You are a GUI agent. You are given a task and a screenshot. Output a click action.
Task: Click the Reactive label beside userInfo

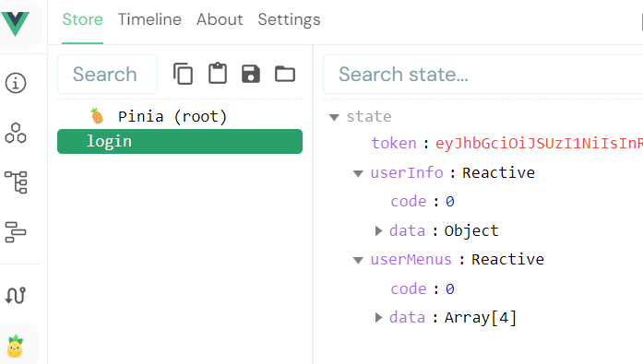[499, 173]
